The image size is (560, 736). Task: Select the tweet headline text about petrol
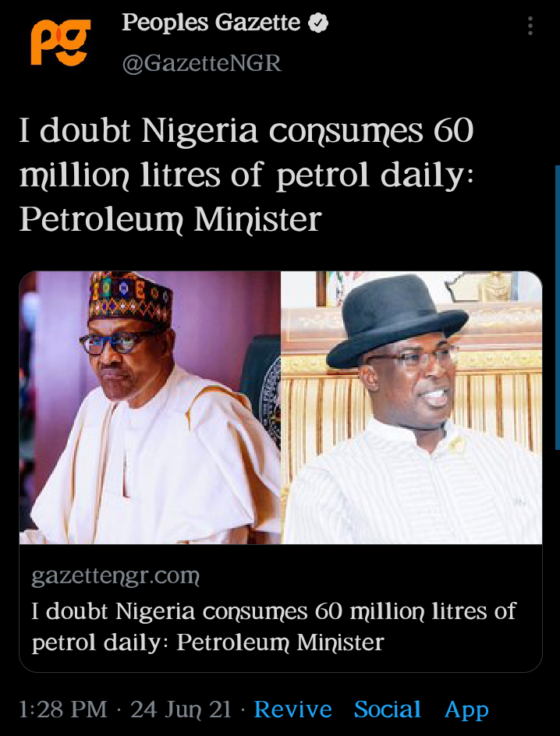(246, 175)
